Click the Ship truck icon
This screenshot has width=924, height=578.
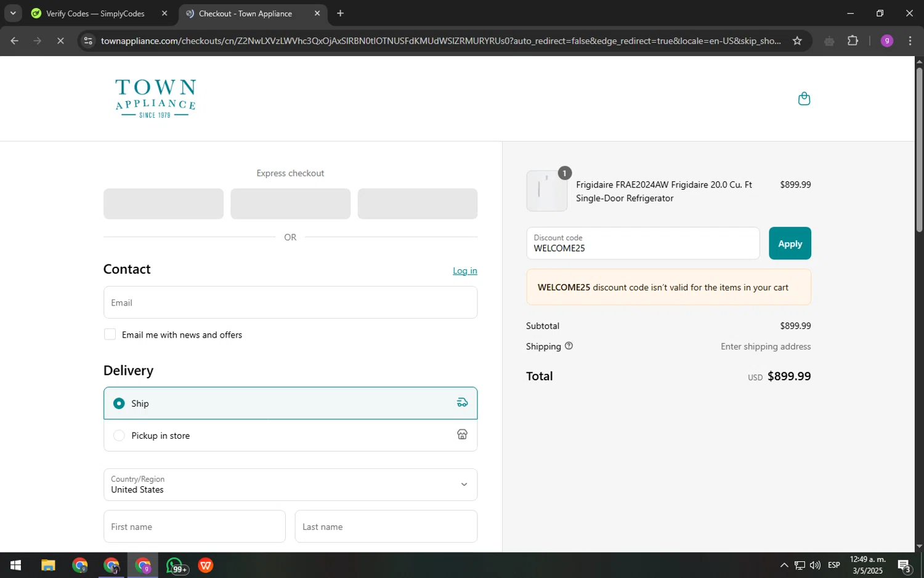point(462,403)
